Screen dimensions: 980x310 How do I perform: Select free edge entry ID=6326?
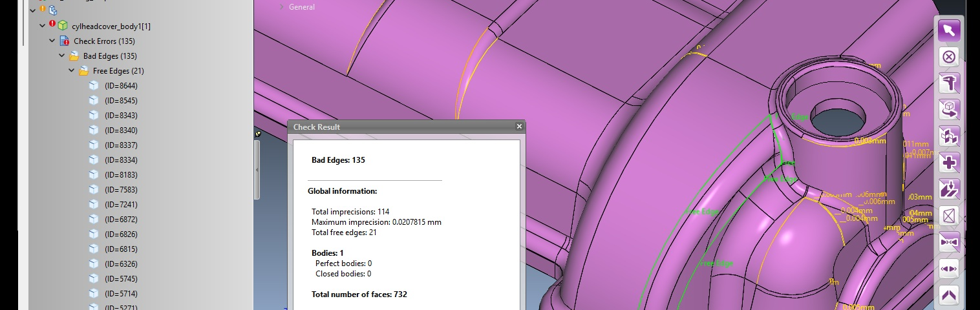pyautogui.click(x=120, y=264)
